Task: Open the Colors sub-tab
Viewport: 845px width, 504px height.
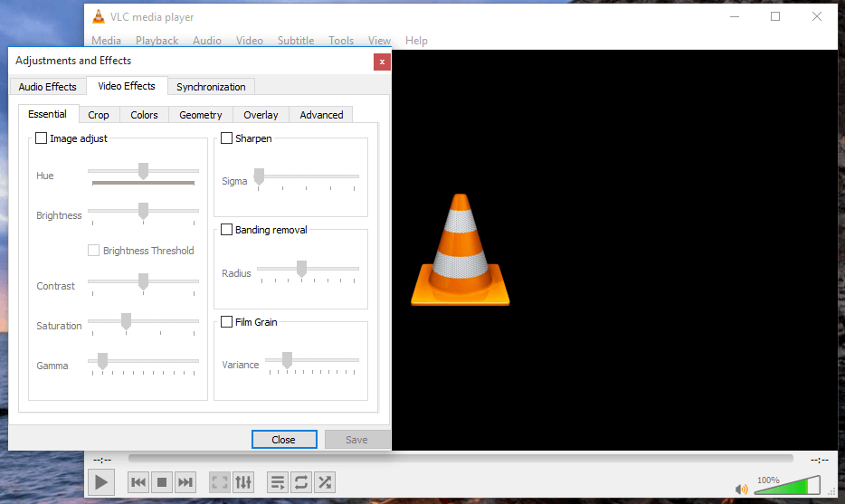Action: point(144,115)
